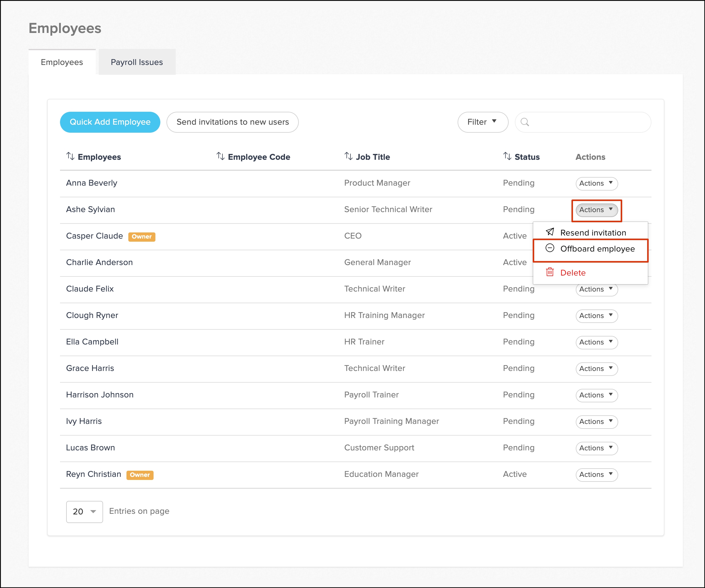This screenshot has width=705, height=588.
Task: Click the sort icon beside Employees column
Action: coord(70,156)
